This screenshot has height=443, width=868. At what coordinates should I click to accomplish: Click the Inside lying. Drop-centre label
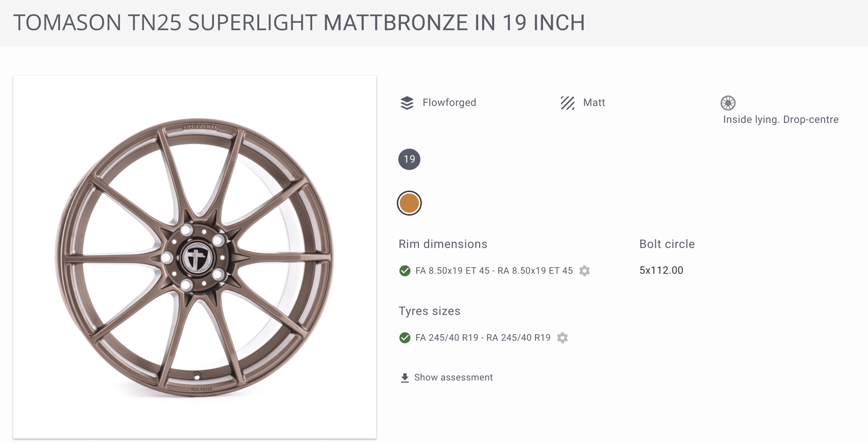pos(780,120)
